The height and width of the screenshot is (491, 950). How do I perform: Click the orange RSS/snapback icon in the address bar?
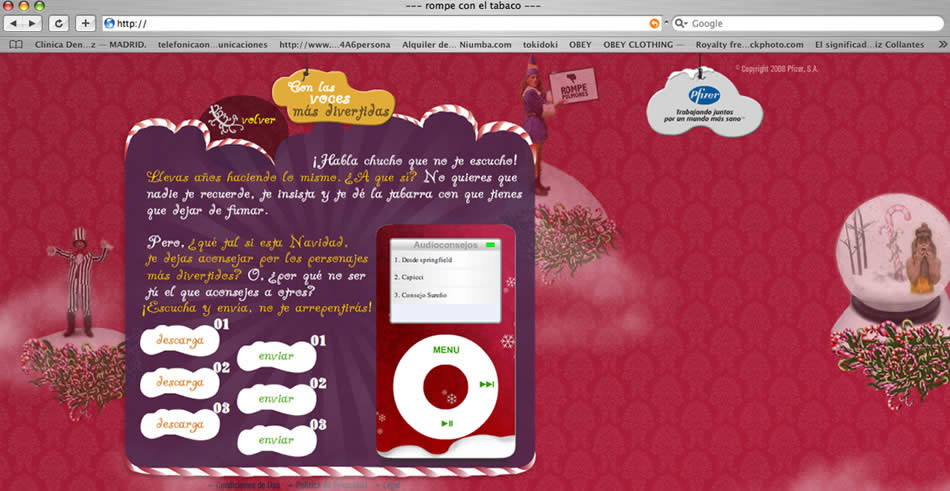[x=654, y=24]
